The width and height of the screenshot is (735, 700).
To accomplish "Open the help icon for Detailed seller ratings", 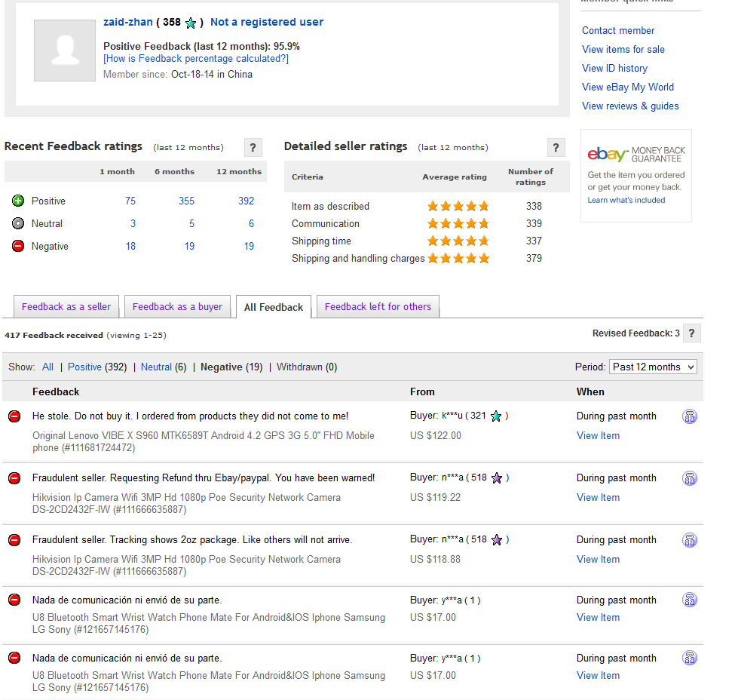I will [556, 148].
